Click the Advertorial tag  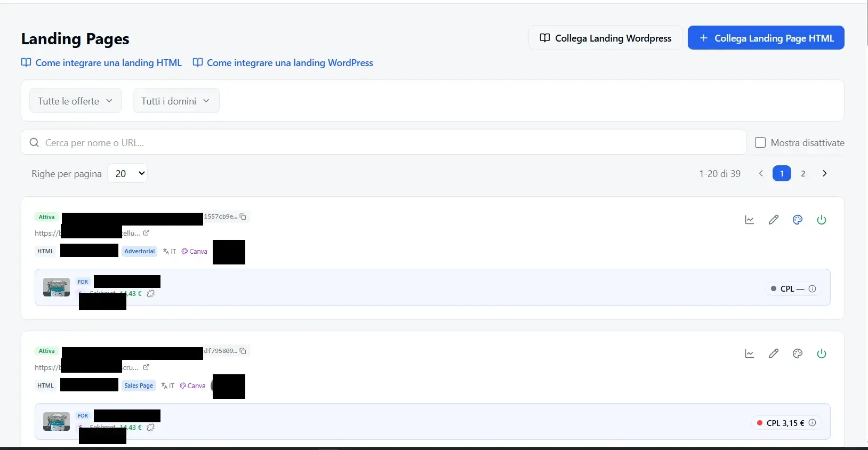140,251
